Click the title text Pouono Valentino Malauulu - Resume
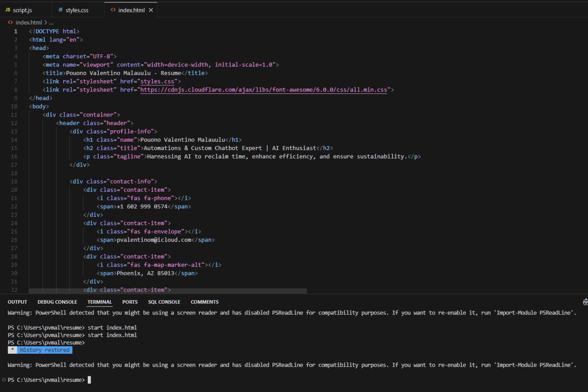Screen dimensions: 588x392 [x=123, y=73]
